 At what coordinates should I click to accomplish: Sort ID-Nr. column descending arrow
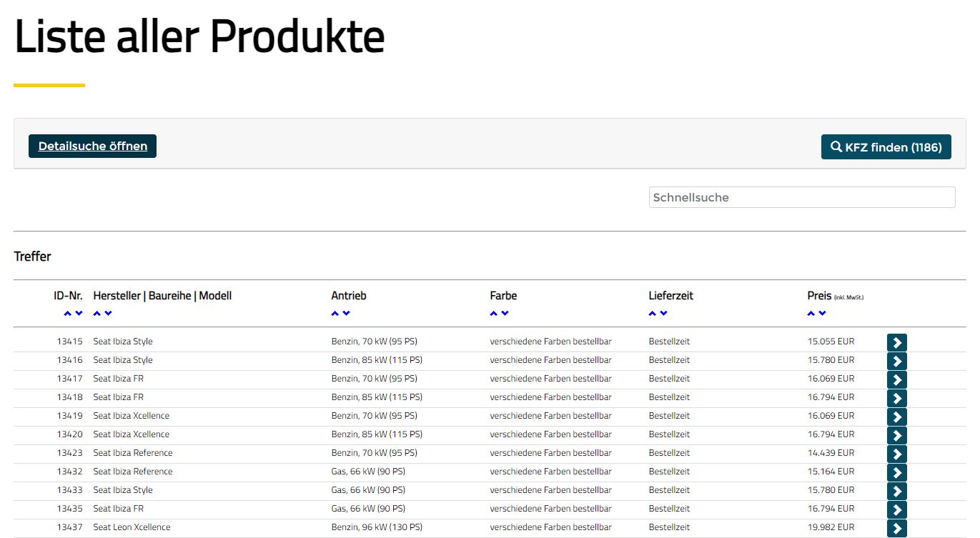79,314
